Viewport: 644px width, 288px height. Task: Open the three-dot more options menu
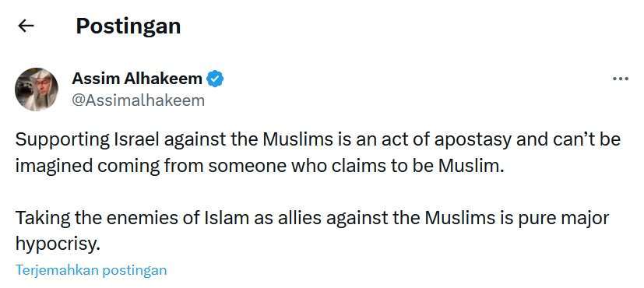click(x=620, y=79)
